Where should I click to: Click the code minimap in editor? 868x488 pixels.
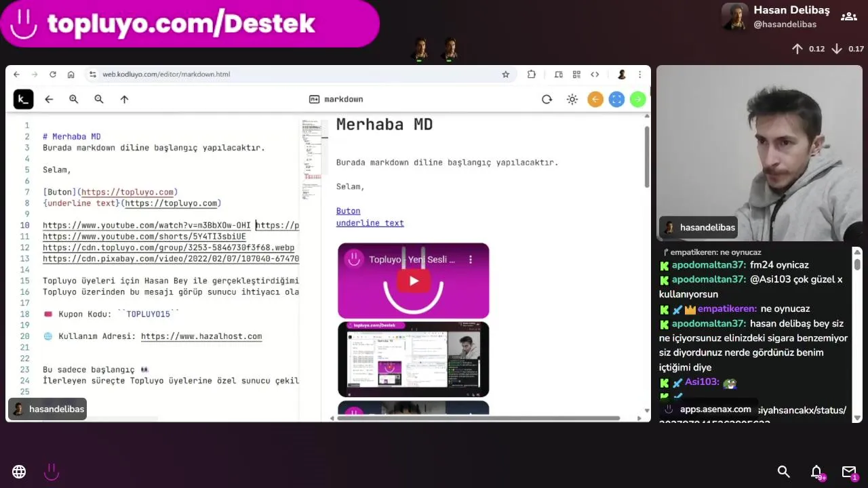[312, 159]
